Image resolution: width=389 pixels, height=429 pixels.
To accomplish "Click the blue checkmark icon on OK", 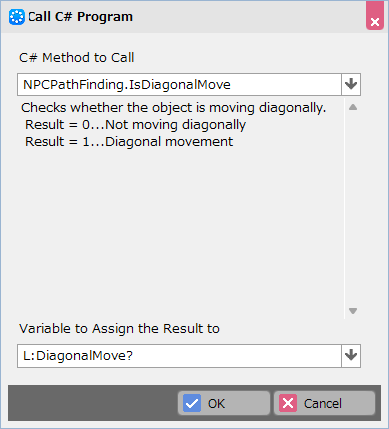I will pyautogui.click(x=192, y=403).
